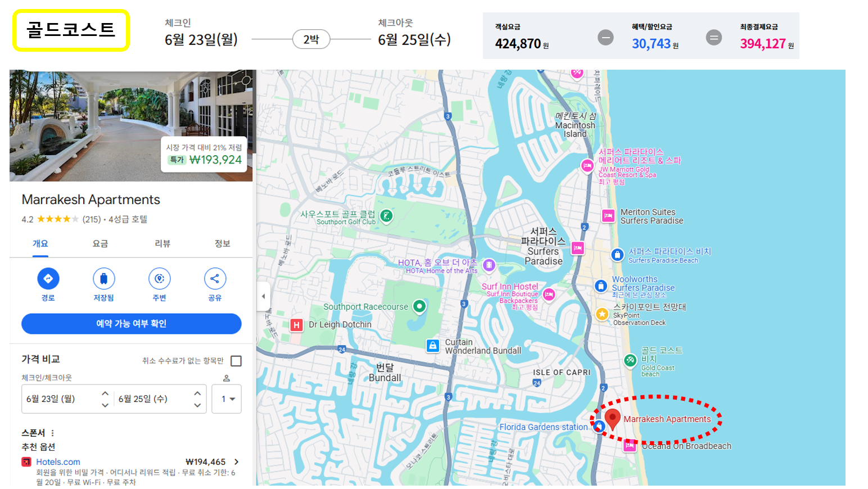Click the Surf Inn Hostel hotel marker
Viewport: 868px width, 489px height.
(549, 294)
